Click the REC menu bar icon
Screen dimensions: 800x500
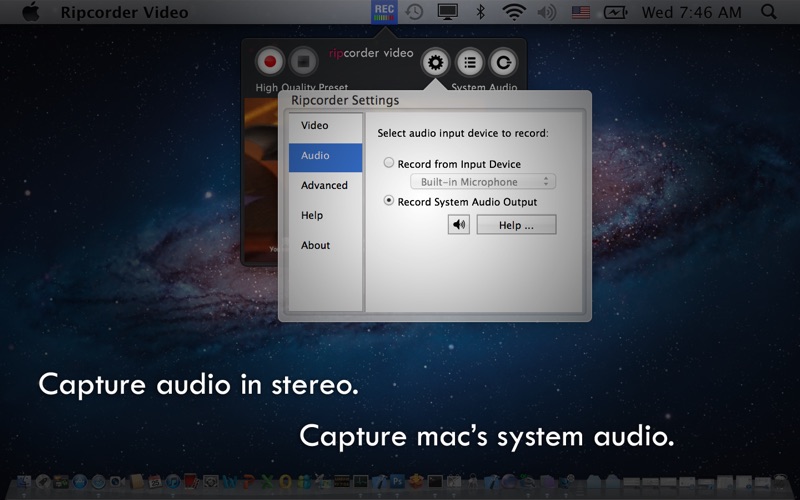coord(383,12)
